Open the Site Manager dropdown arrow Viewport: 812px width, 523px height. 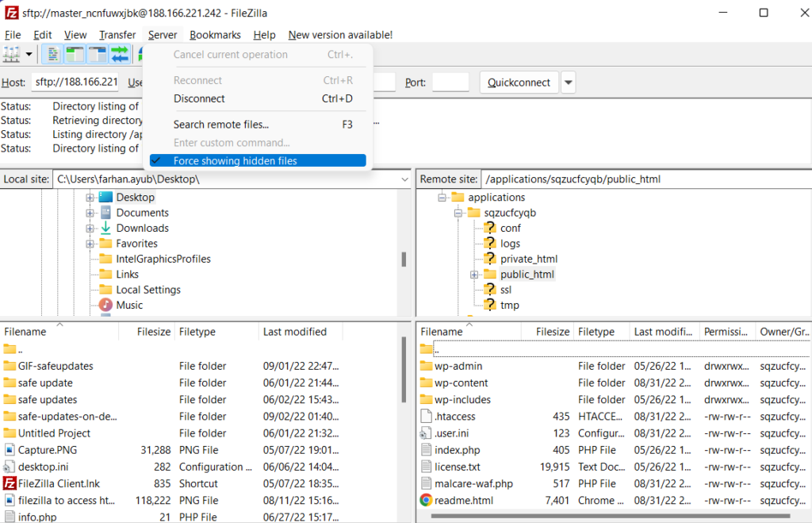click(x=29, y=55)
